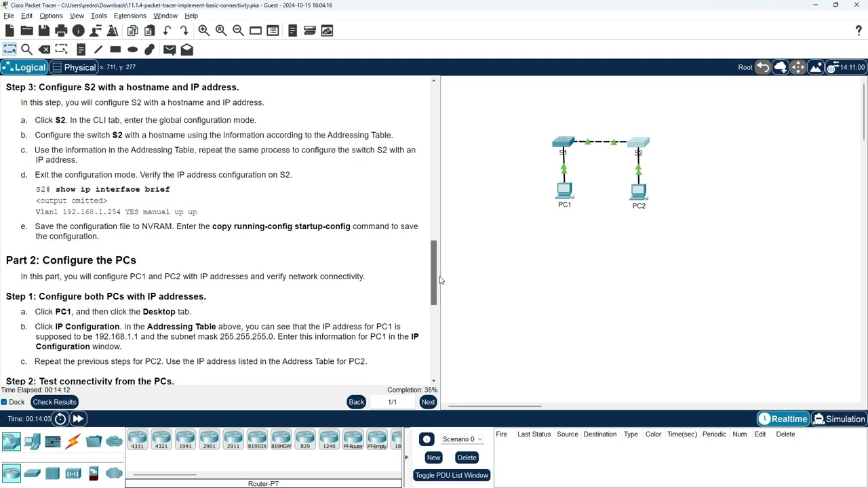The image size is (868, 488).
Task: Click the Power Cycle Devices button
Action: coord(60,419)
